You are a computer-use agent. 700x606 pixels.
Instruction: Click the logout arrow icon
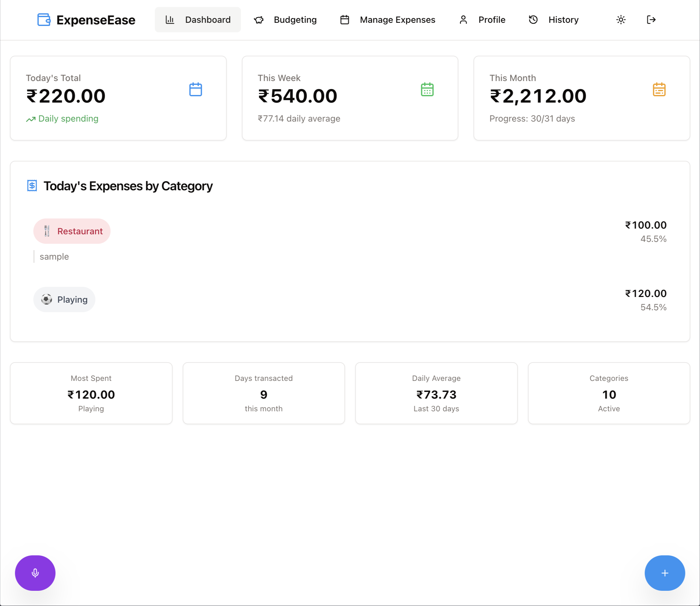tap(651, 20)
